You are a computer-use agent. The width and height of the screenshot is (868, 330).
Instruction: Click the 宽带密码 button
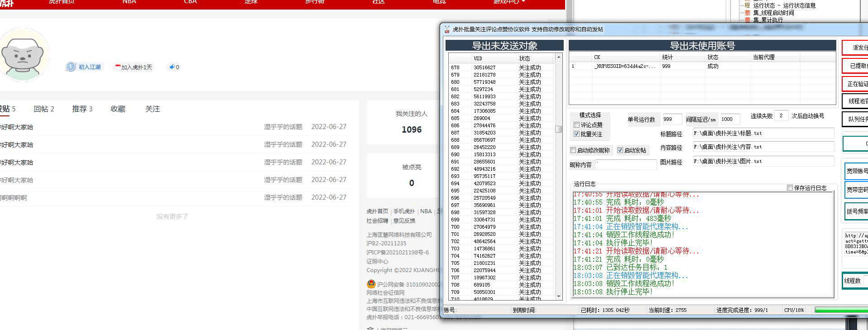point(856,190)
